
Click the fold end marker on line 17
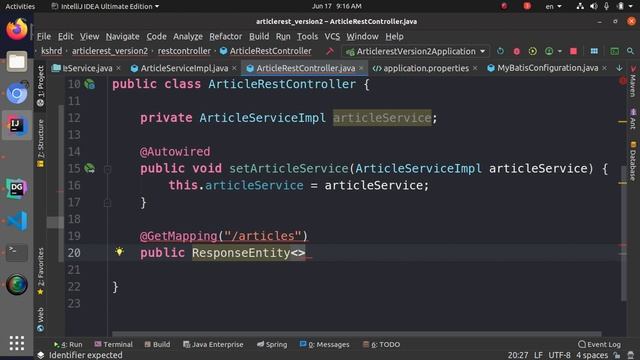point(107,202)
